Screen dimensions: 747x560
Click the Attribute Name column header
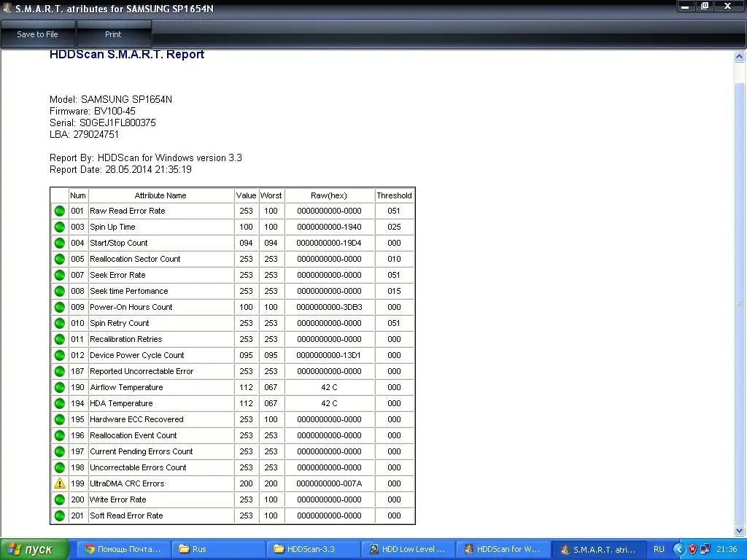coord(160,195)
